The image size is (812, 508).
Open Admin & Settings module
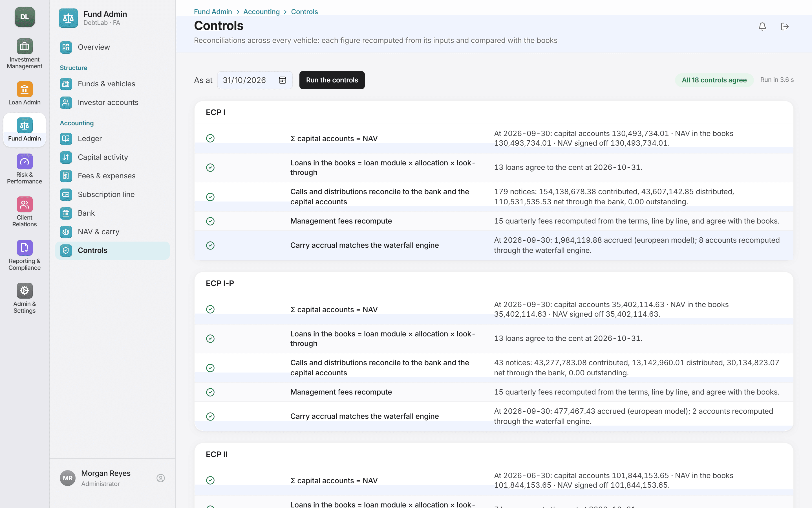tap(25, 298)
